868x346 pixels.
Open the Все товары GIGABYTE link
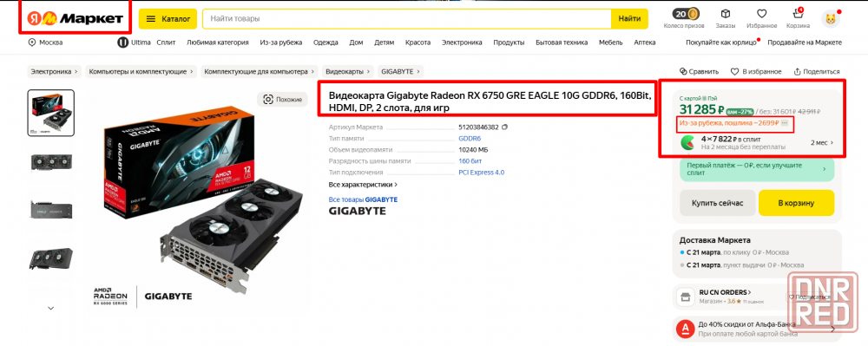(363, 199)
